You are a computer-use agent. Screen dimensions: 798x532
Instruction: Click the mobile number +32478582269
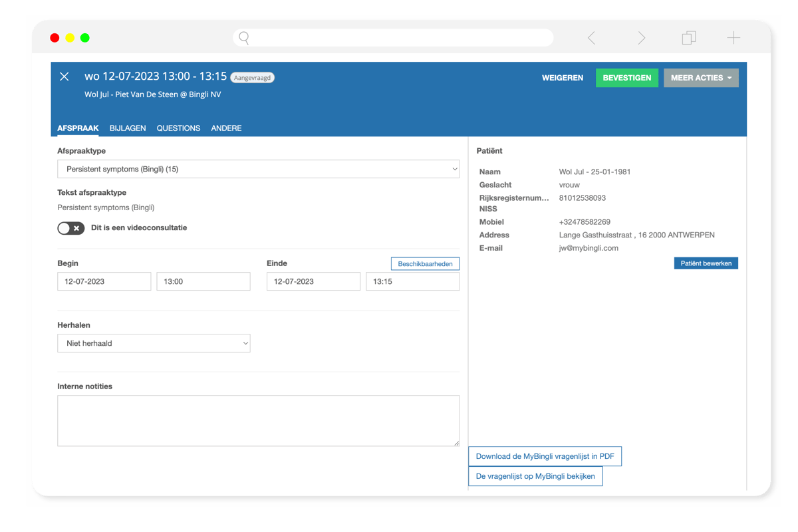click(585, 222)
